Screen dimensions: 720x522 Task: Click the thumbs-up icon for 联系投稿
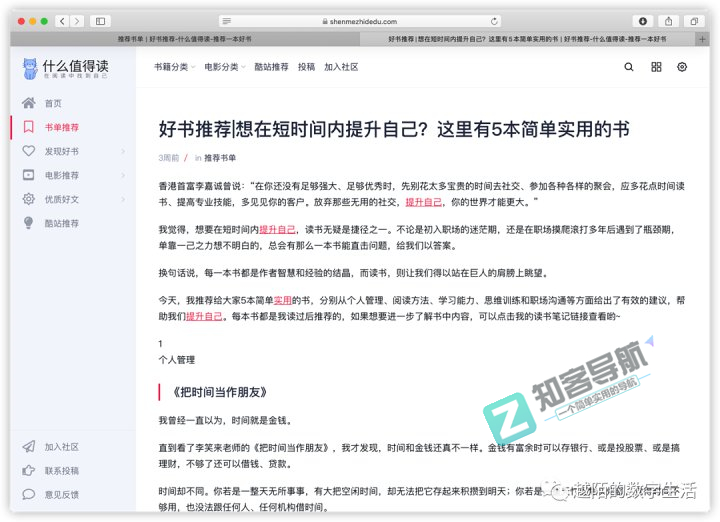(28, 471)
